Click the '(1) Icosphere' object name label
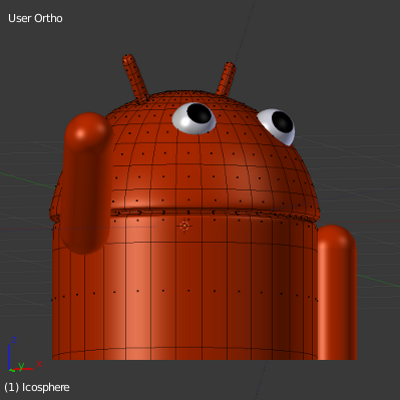This screenshot has height=400, width=400. tap(37, 387)
